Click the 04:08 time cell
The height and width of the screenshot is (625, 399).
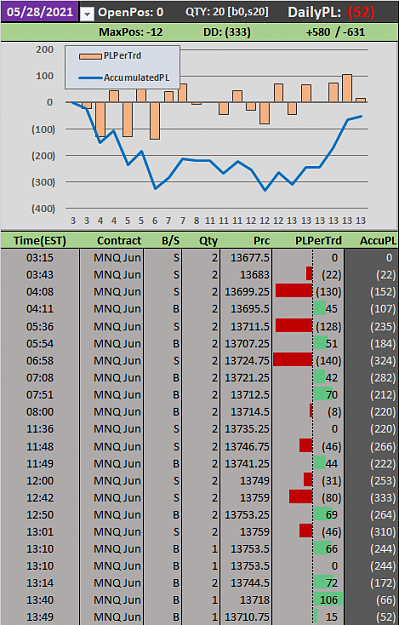tap(40, 292)
